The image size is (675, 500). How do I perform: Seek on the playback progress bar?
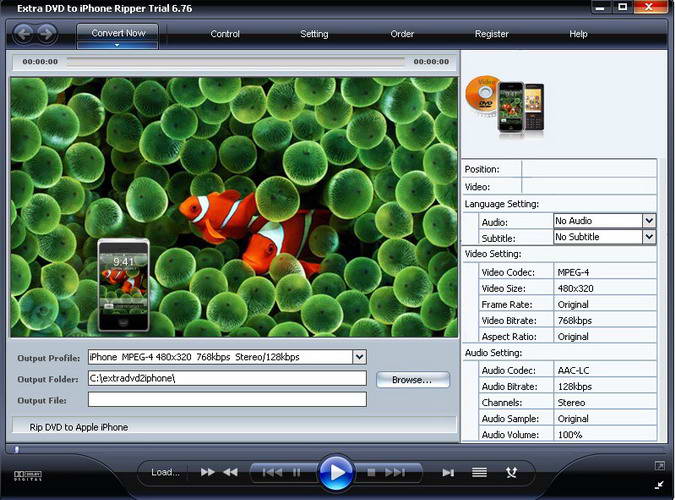[236, 62]
